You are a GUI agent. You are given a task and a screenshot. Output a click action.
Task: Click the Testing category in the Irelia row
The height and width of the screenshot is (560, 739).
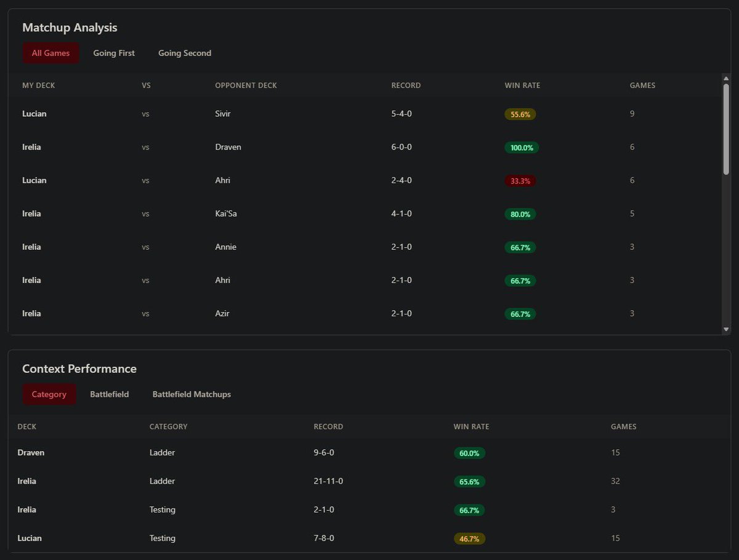163,510
